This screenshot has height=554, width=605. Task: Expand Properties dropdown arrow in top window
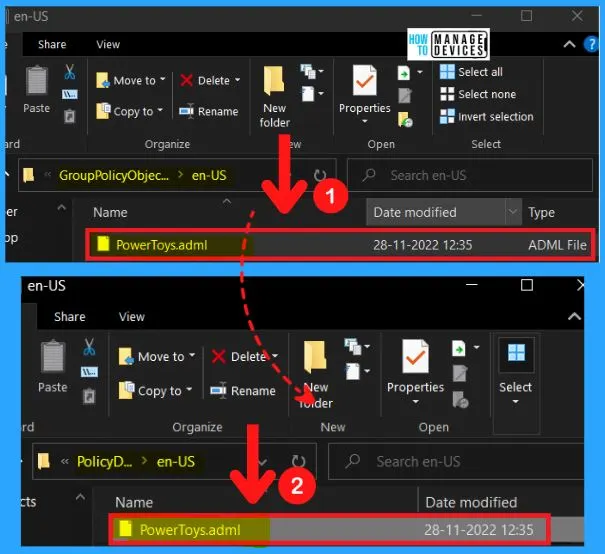[x=365, y=122]
